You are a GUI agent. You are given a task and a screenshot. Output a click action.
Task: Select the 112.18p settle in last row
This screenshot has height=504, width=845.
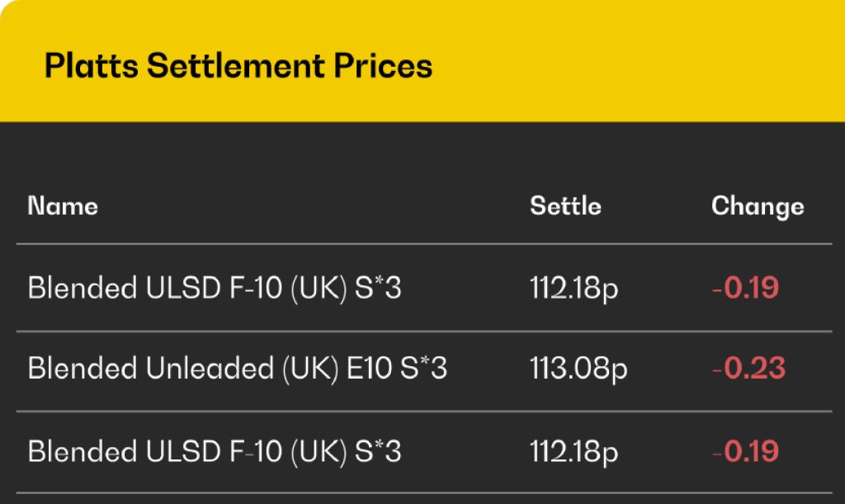click(x=574, y=451)
